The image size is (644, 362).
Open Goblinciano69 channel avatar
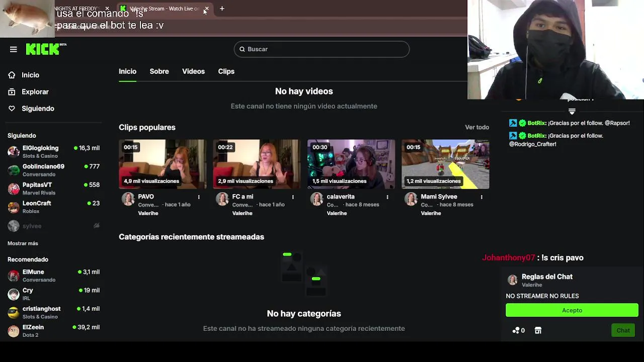(14, 170)
